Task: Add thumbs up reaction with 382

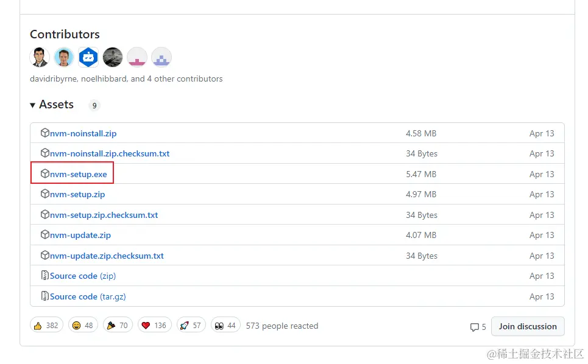Action: click(x=46, y=325)
